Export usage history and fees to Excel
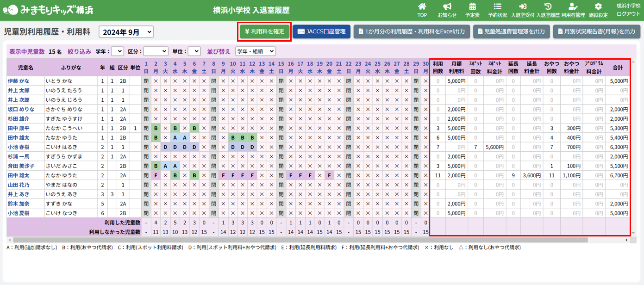The image size is (644, 285). (412, 31)
